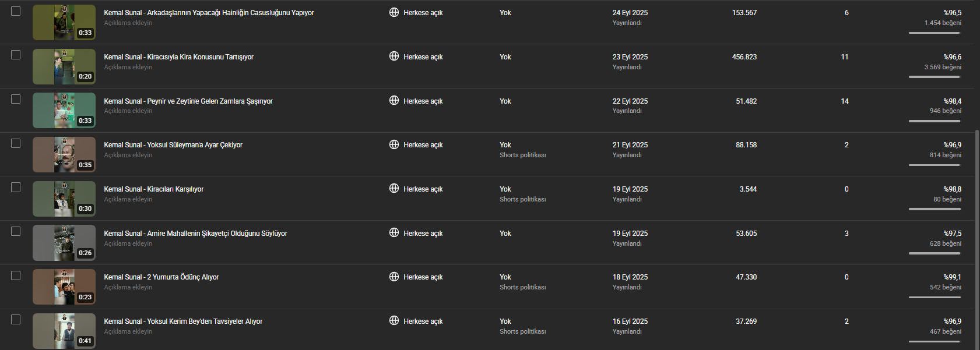This screenshot has width=980, height=350.
Task: Open visibility setting 'Herkese açık' for Kiracıları Karşılıyor
Action: tap(423, 189)
